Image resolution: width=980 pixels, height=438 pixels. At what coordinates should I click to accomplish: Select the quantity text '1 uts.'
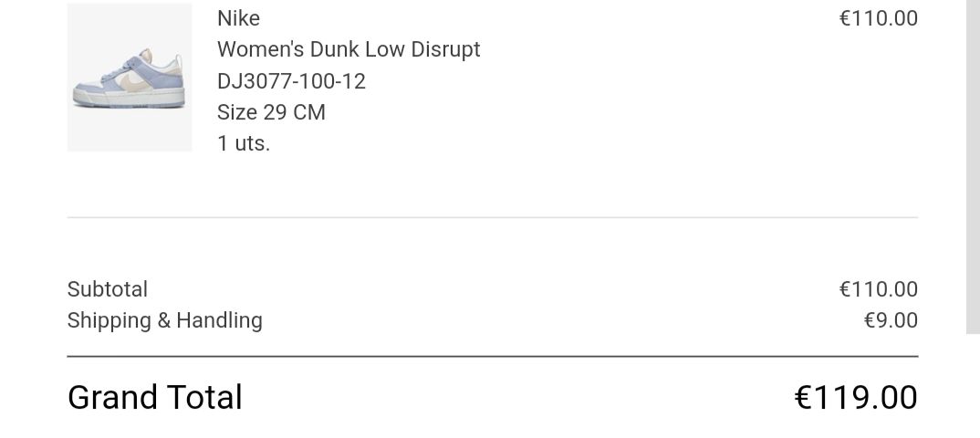(x=244, y=143)
